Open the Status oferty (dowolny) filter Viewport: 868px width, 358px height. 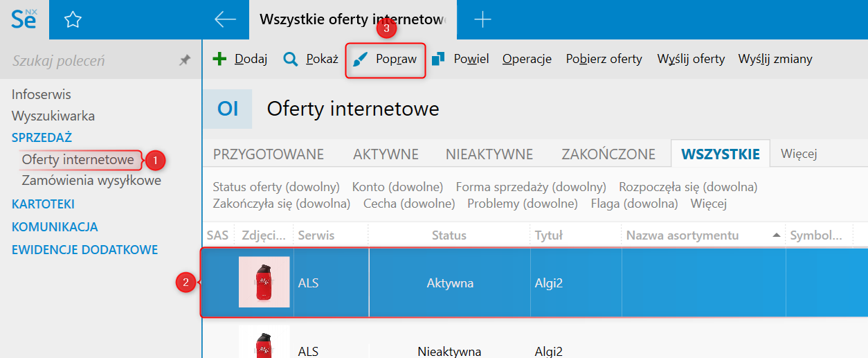(276, 187)
